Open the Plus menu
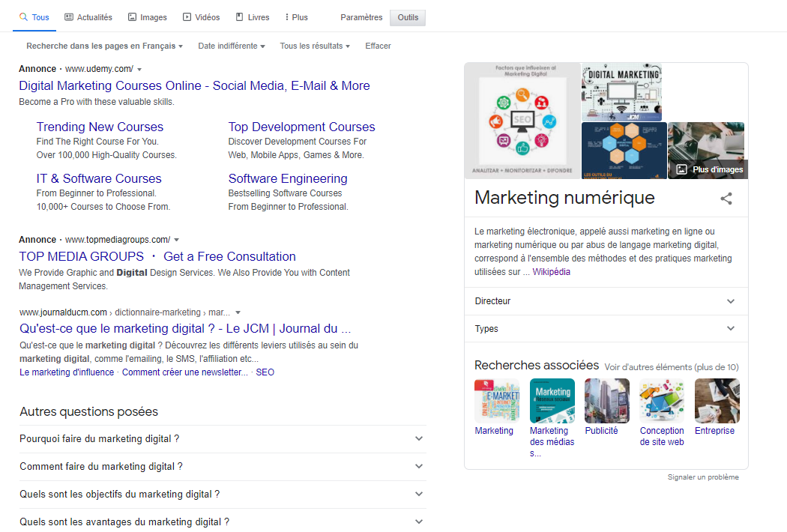This screenshot has height=532, width=787. point(296,17)
